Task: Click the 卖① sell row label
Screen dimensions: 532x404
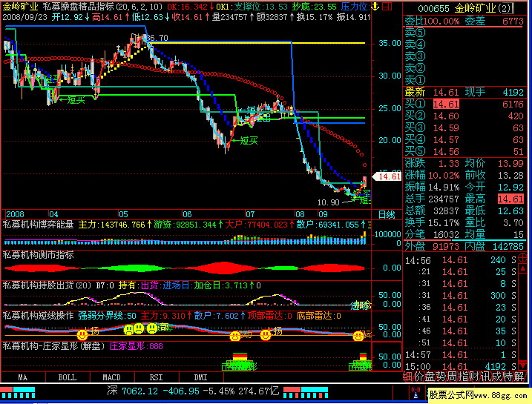Action: pyautogui.click(x=415, y=80)
